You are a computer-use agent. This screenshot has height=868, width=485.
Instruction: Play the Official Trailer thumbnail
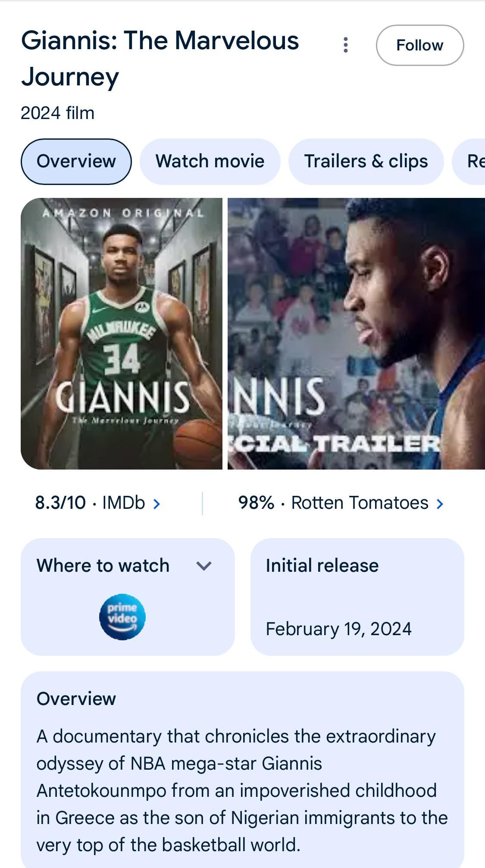[x=356, y=333]
